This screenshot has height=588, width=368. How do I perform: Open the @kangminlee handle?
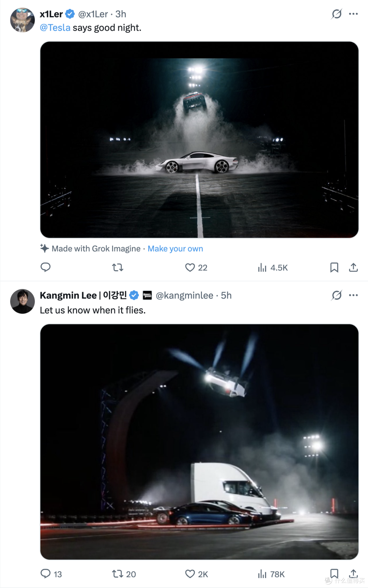tap(184, 295)
